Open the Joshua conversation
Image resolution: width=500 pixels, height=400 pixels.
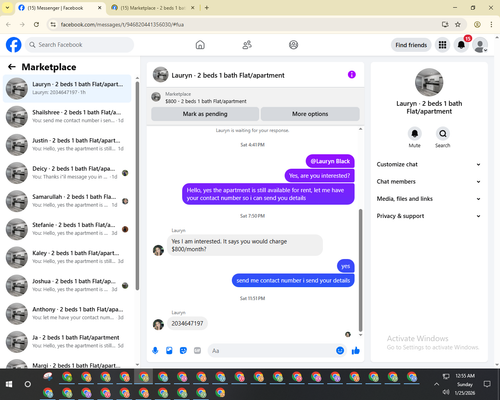(x=67, y=285)
